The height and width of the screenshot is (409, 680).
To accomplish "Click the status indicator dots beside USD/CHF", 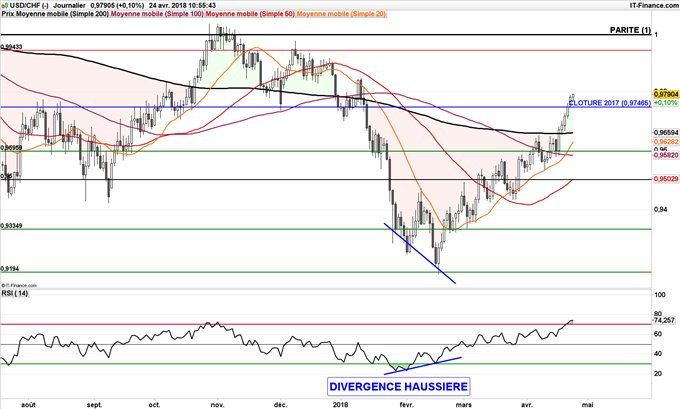I will point(4,6).
